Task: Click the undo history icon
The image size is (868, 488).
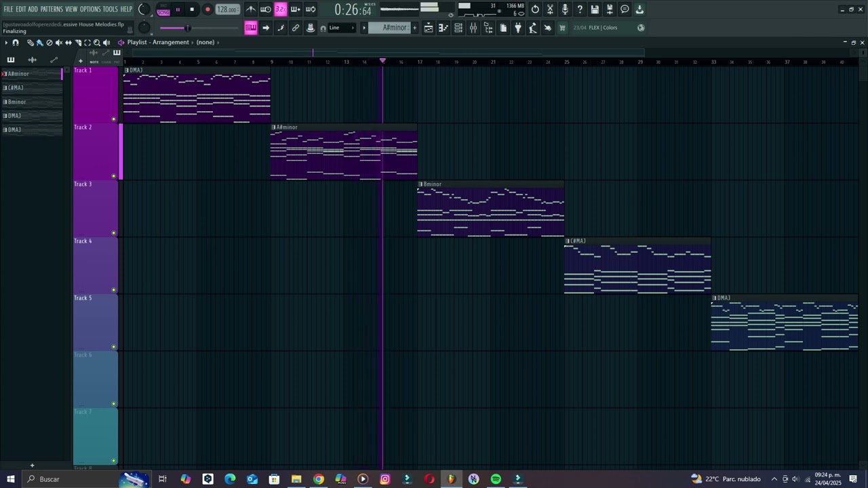Action: [x=535, y=9]
